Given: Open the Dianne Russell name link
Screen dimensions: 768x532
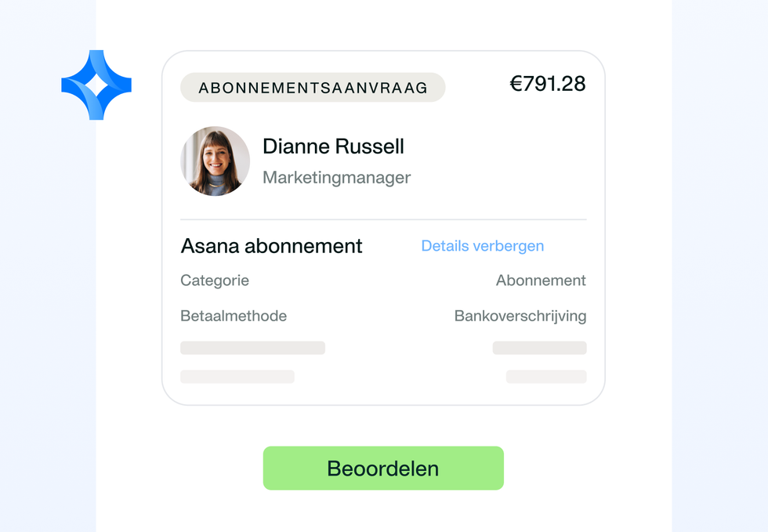Looking at the screenshot, I should point(333,146).
